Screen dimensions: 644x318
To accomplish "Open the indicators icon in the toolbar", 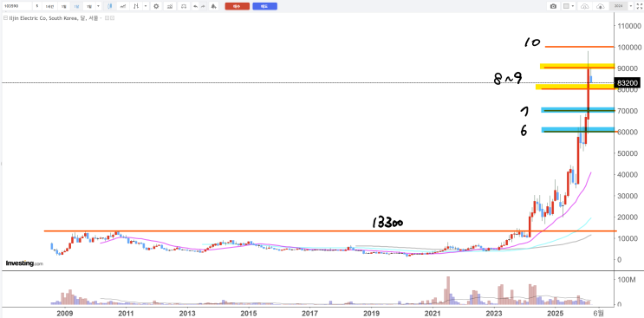I will pos(123,6).
